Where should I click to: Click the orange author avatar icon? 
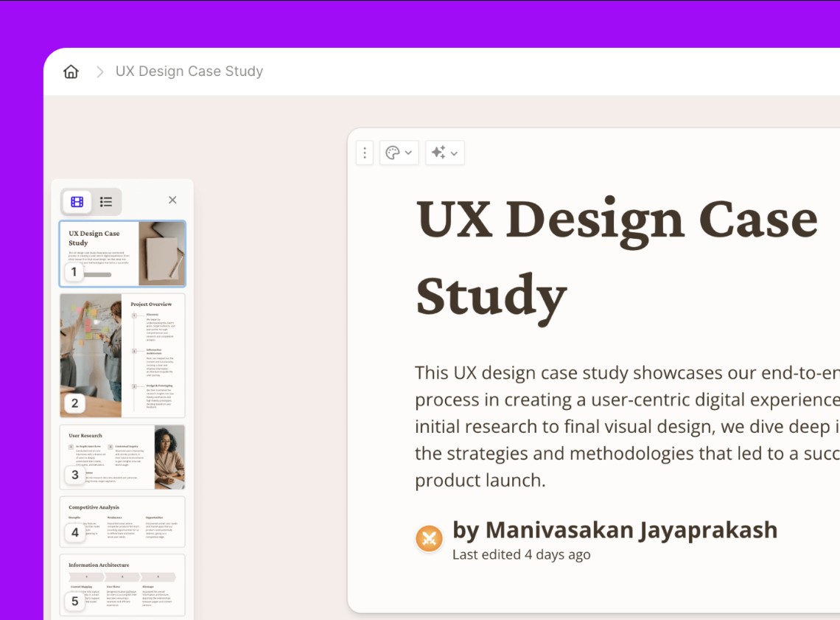[429, 538]
